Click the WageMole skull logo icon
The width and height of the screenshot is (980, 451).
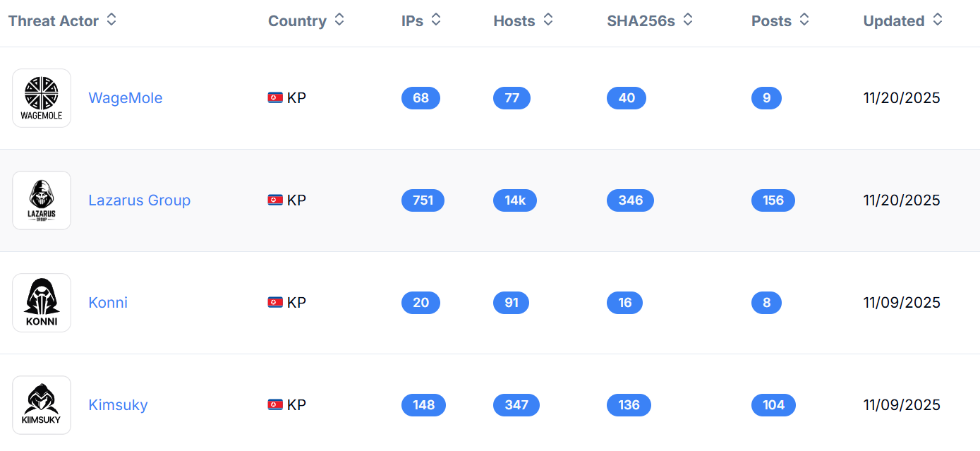tap(41, 97)
